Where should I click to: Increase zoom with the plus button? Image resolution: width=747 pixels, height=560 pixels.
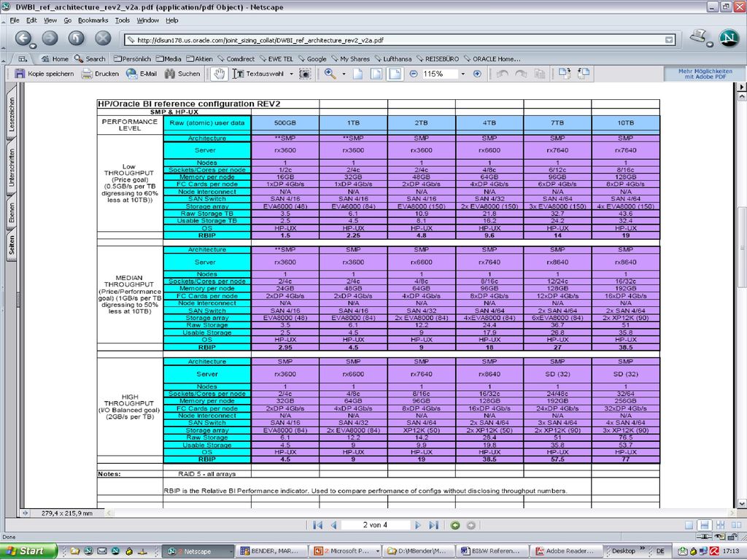pos(477,74)
